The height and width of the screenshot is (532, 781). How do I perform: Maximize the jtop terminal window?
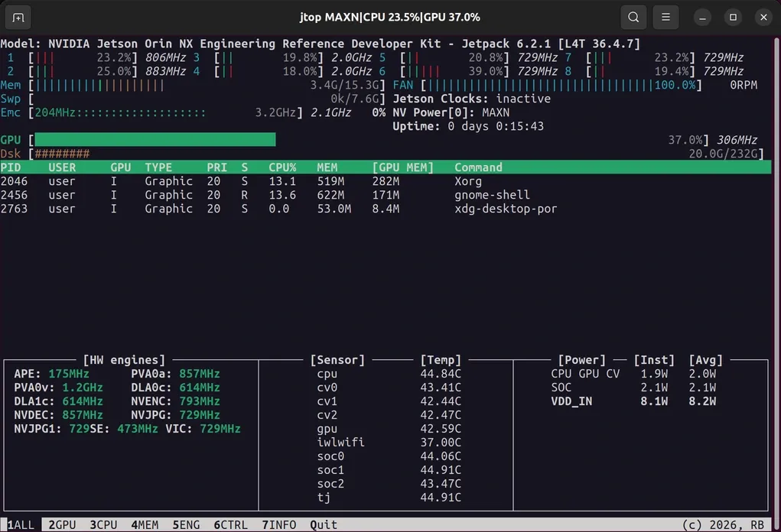click(x=733, y=18)
